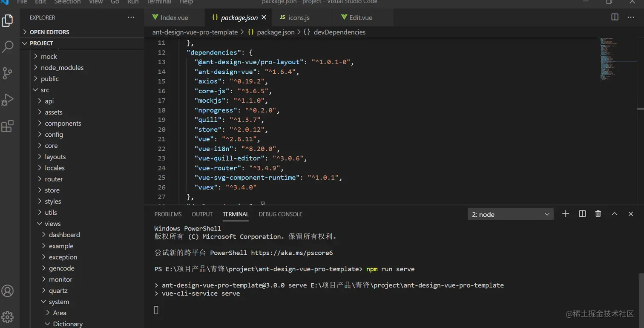Expand the store folder in Explorer
This screenshot has width=644, height=328.
coord(82,190)
